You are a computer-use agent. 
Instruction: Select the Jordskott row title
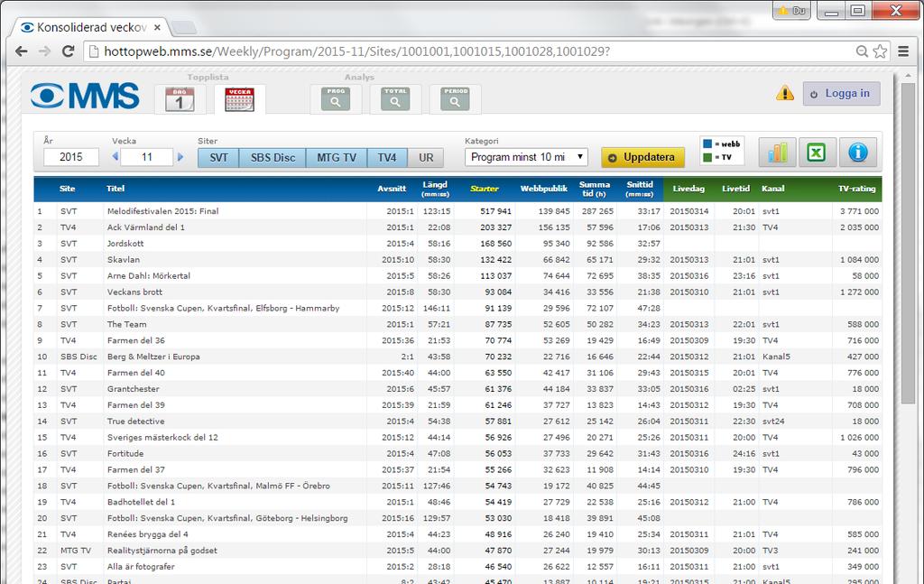coord(125,244)
